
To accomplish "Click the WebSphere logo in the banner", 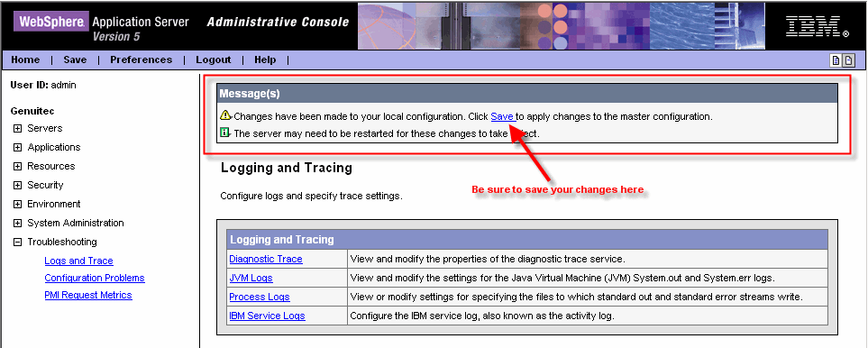I will click(52, 23).
